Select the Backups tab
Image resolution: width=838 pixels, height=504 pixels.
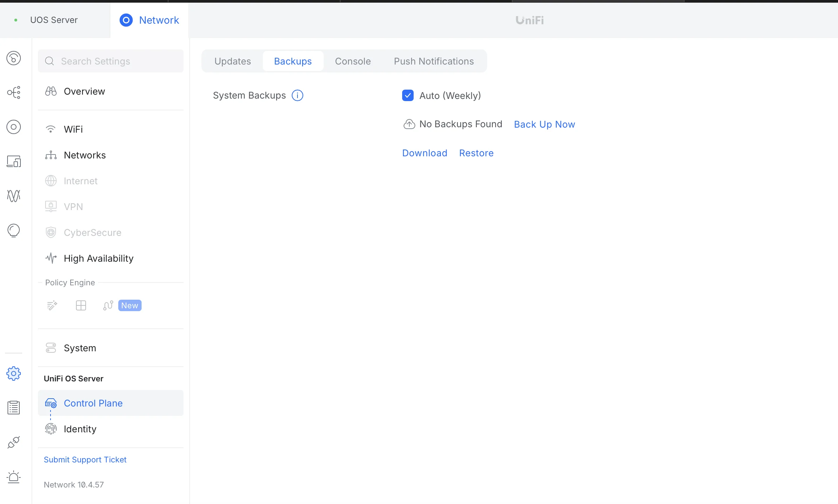293,61
